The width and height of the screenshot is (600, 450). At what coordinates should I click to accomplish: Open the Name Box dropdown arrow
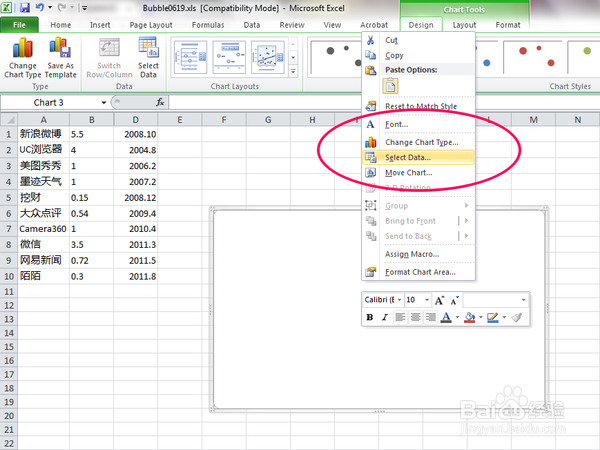coord(103,103)
